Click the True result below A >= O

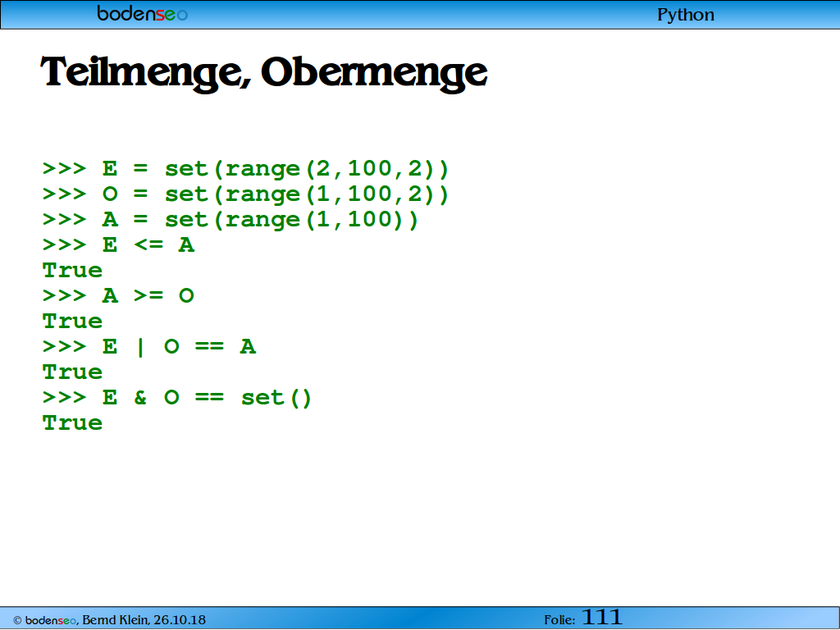tap(72, 321)
